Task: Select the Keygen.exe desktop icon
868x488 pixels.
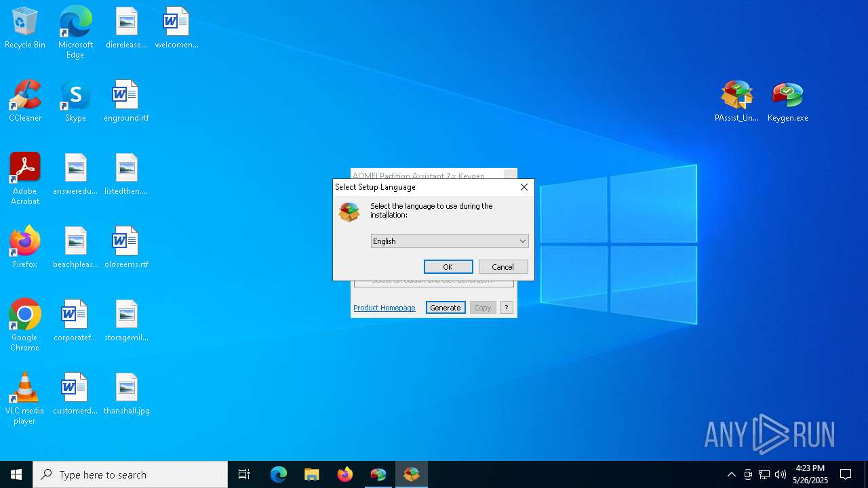Action: [787, 102]
